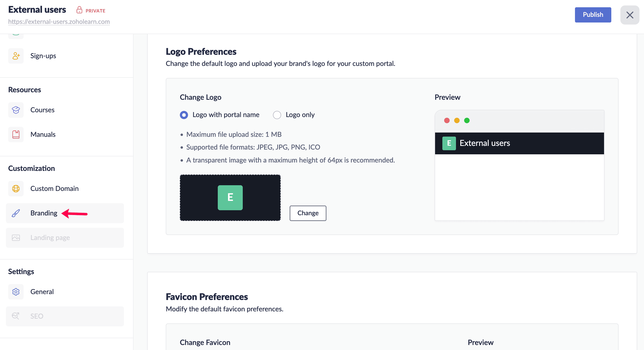Screen dimensions: 644x350
Task: Click the Sign-ups user-plus icon
Action: click(16, 56)
